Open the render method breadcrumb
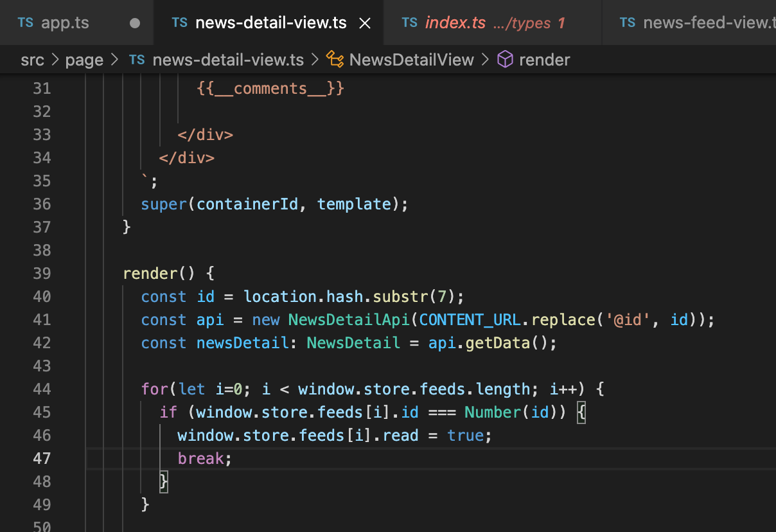This screenshot has height=532, width=776. tap(545, 60)
